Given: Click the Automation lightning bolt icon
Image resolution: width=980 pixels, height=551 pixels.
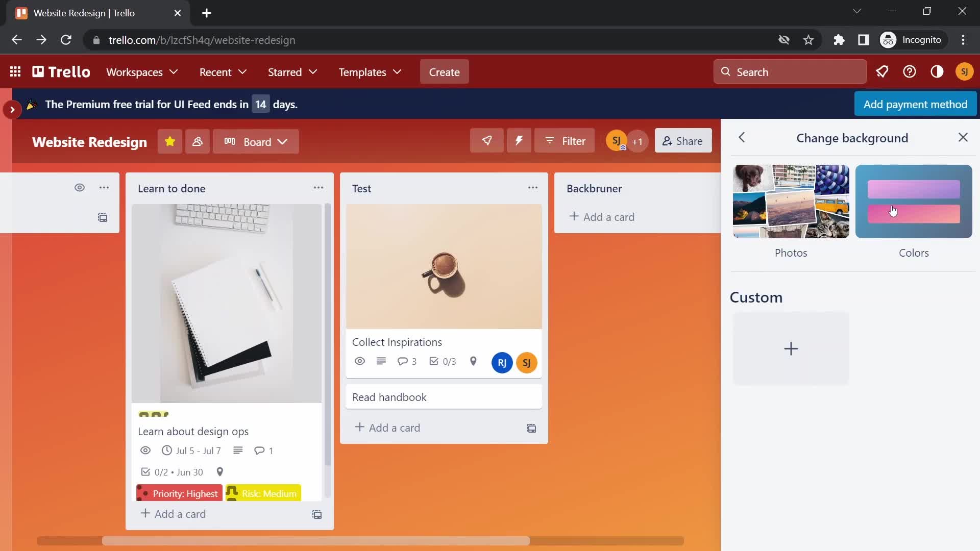Looking at the screenshot, I should 519,141.
